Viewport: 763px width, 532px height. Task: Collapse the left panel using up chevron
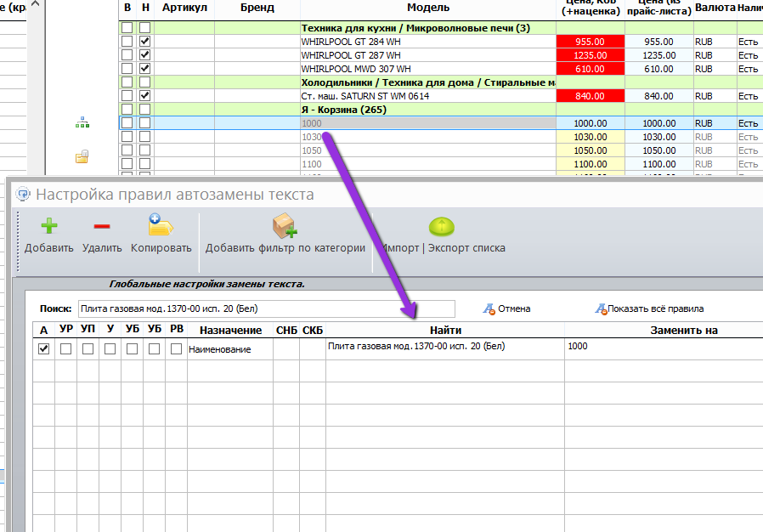point(36,4)
